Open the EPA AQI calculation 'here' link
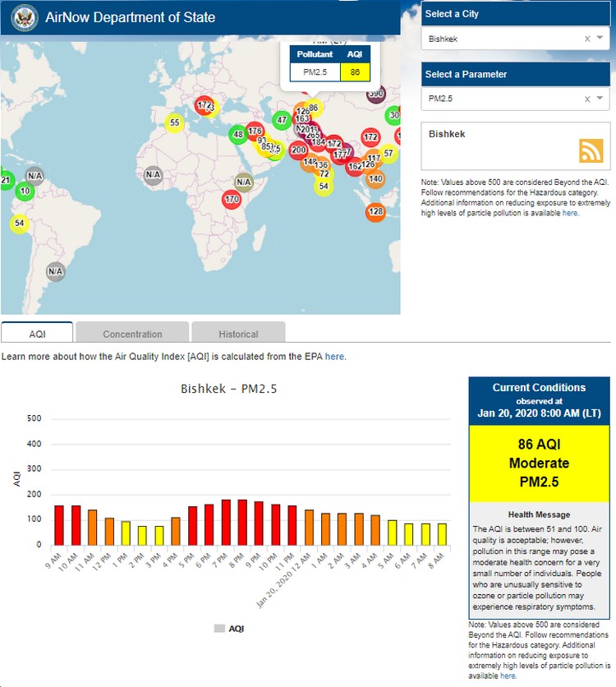The height and width of the screenshot is (687, 616). click(x=334, y=357)
